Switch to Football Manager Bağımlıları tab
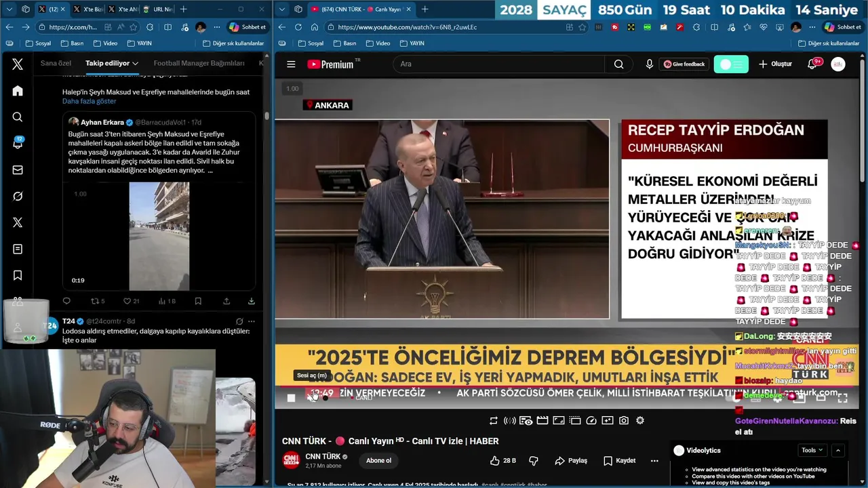This screenshot has height=488, width=868. click(199, 63)
